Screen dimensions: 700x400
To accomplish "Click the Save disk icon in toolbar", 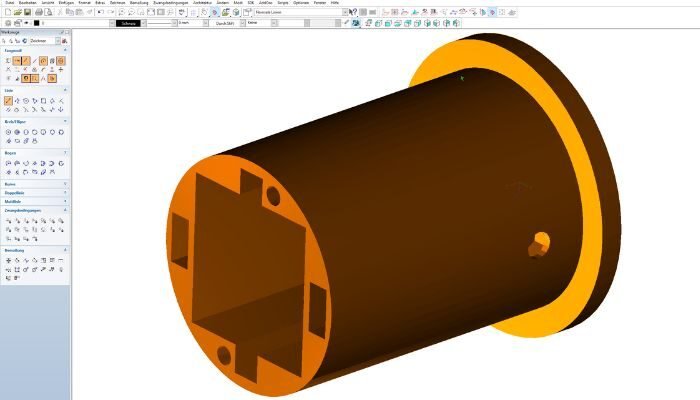I will pos(27,13).
